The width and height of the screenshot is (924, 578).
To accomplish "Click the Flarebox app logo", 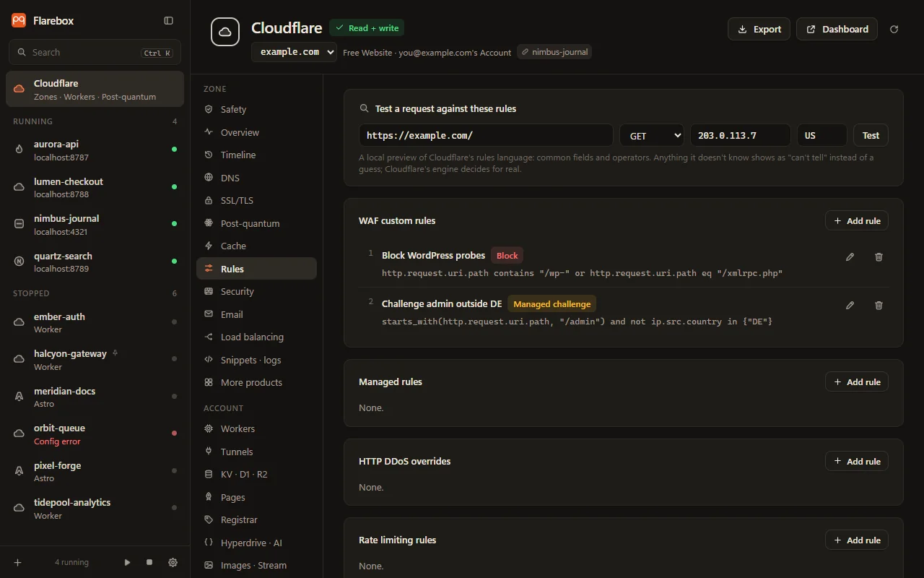I will 19,21.
